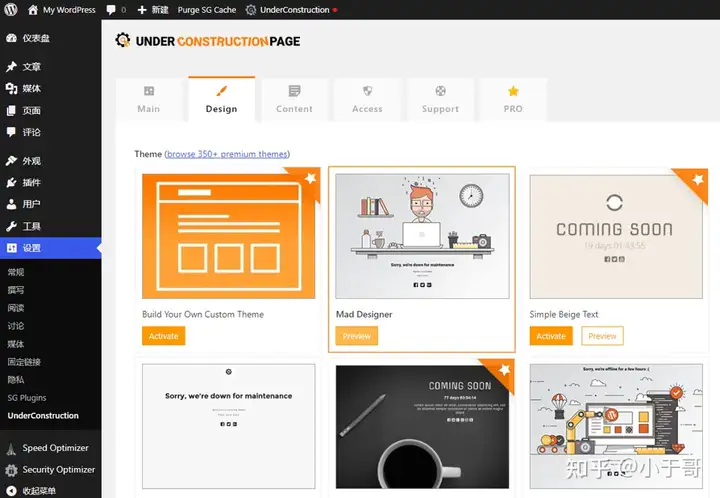Screen dimensions: 720x498
Task: Open the 讨论 discussion settings submenu
Action: coord(16,325)
